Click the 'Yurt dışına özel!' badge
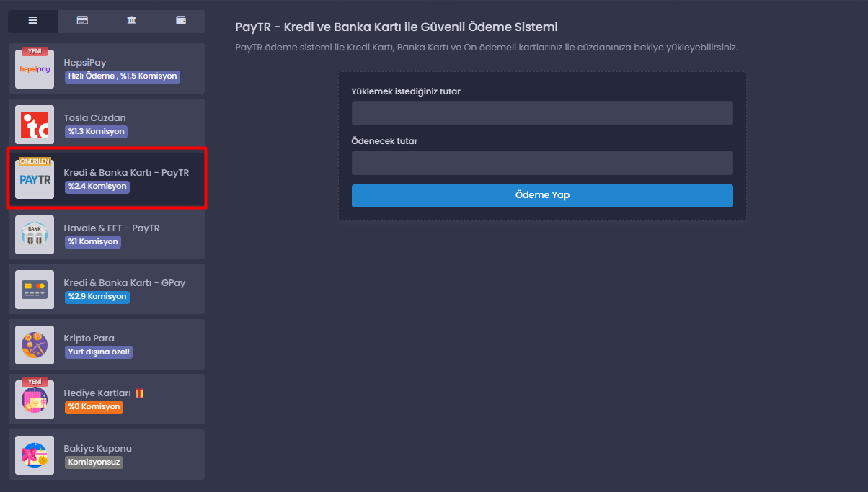The height and width of the screenshot is (492, 868). coord(99,352)
